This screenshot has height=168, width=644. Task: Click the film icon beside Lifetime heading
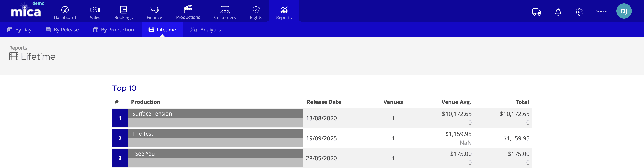14,56
